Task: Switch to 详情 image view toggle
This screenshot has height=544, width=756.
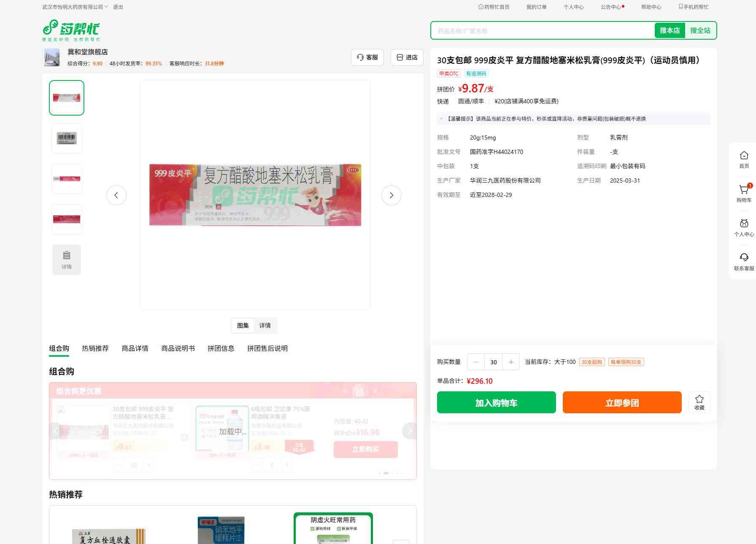Action: coord(265,326)
